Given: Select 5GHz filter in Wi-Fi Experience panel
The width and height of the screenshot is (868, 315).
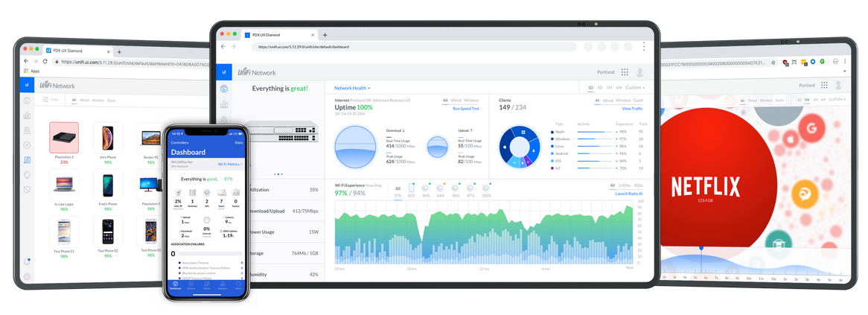Looking at the screenshot, I should coord(639,185).
